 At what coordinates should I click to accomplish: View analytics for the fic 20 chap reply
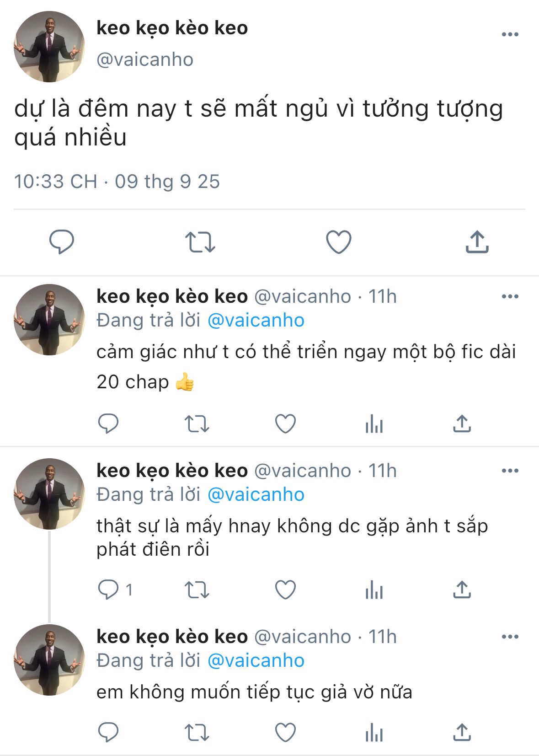[374, 424]
